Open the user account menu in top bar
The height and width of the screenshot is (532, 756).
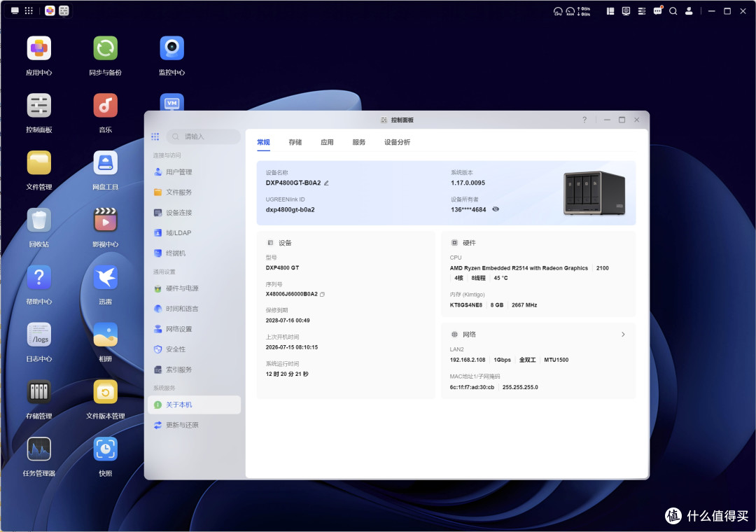pyautogui.click(x=689, y=11)
